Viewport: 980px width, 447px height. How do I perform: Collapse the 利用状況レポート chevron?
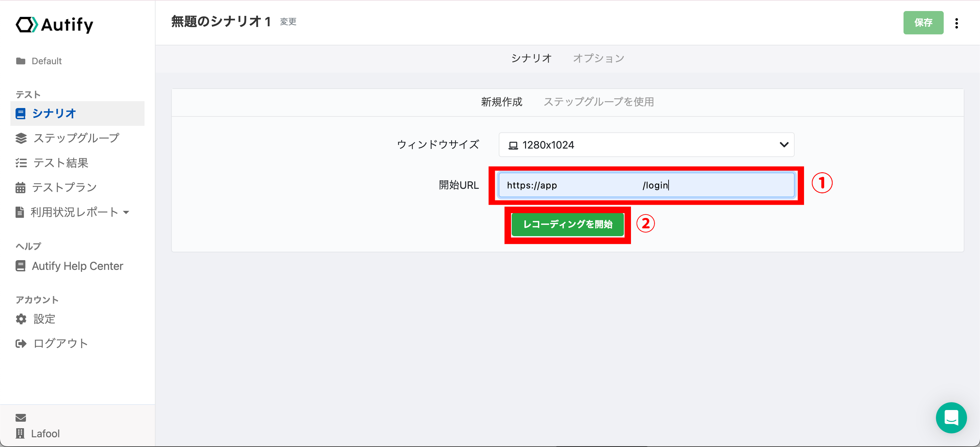point(127,212)
